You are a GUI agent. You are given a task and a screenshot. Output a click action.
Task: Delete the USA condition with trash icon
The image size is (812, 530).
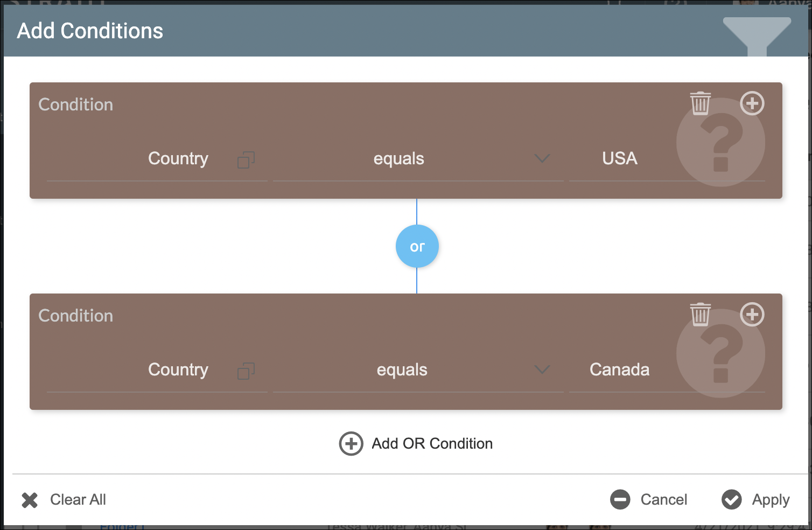(700, 103)
